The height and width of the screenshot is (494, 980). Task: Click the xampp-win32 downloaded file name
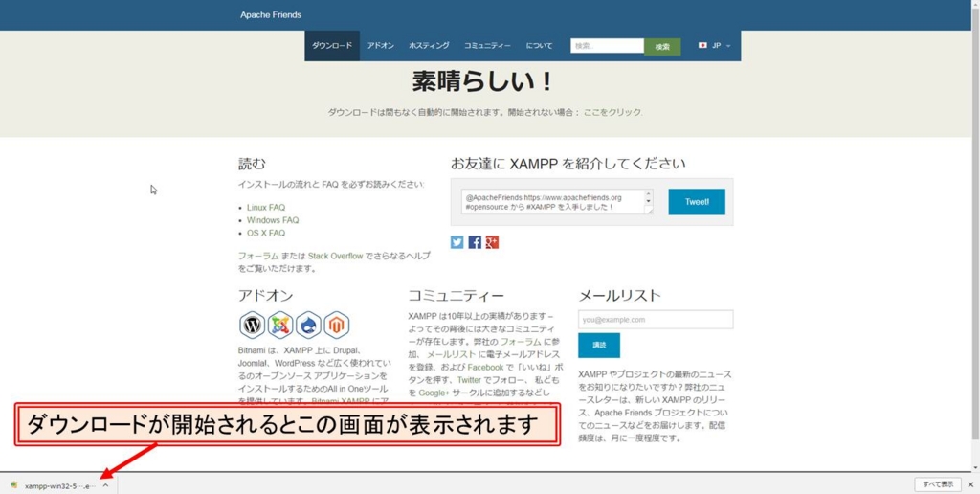coord(60,485)
